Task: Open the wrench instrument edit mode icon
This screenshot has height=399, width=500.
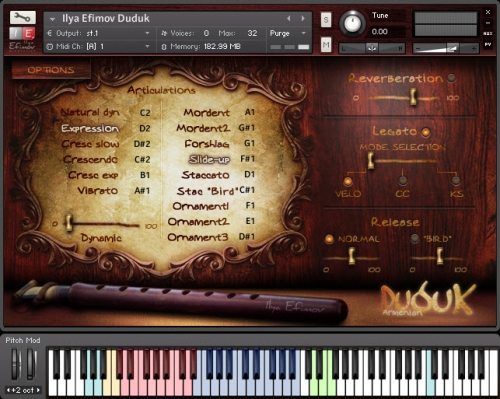Action: (x=22, y=17)
